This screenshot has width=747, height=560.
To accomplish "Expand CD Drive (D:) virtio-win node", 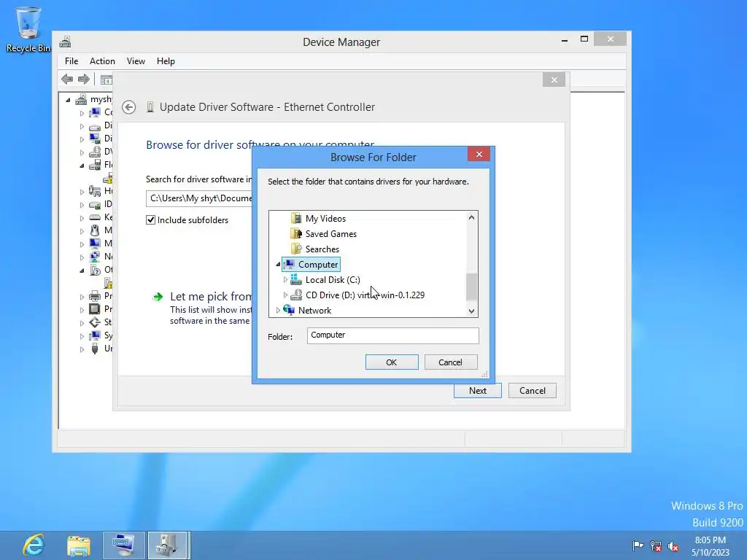I will tap(285, 295).
